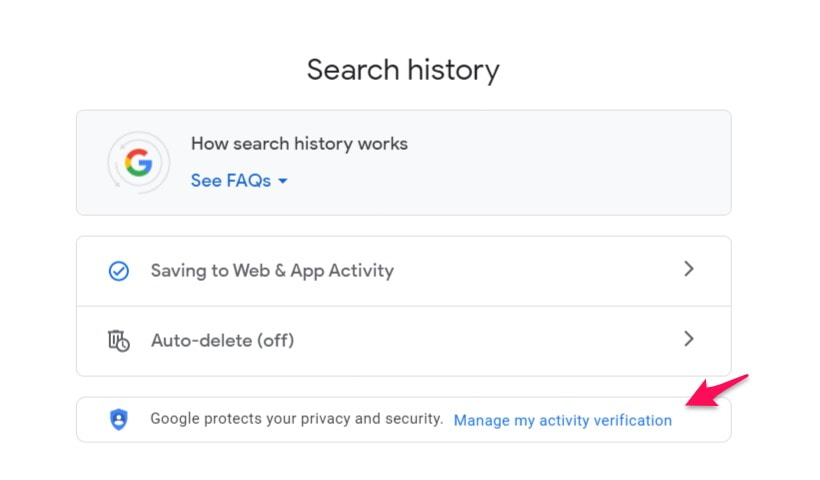Click the (off) status in the Auto-delete row

tap(276, 340)
